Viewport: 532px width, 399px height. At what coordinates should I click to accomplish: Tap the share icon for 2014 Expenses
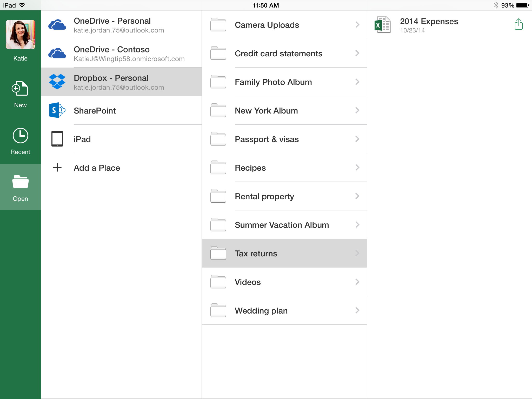tap(518, 24)
